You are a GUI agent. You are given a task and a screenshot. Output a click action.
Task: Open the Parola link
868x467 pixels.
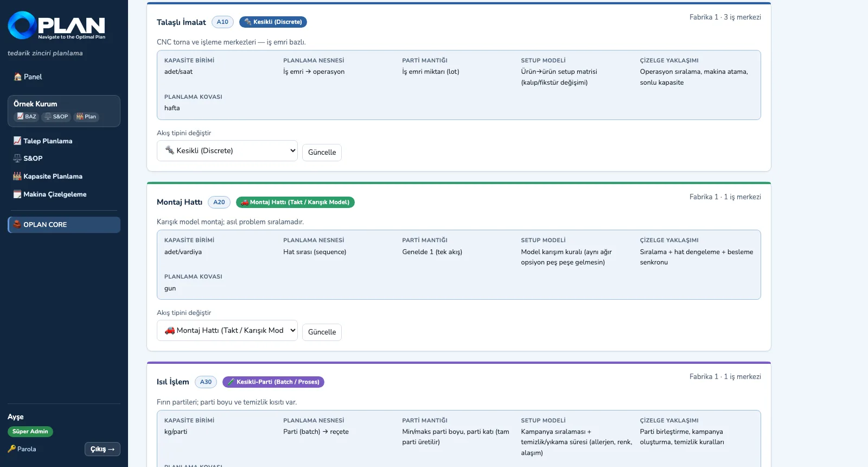tap(22, 449)
